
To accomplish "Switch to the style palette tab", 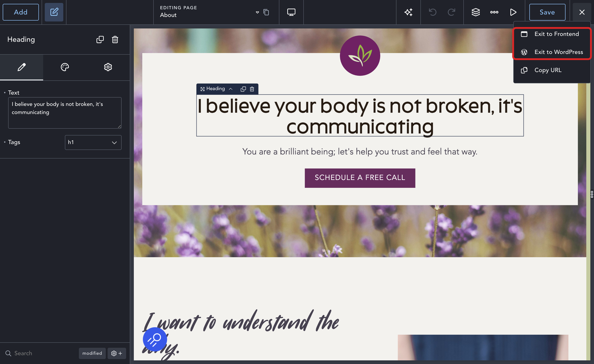I will point(65,67).
